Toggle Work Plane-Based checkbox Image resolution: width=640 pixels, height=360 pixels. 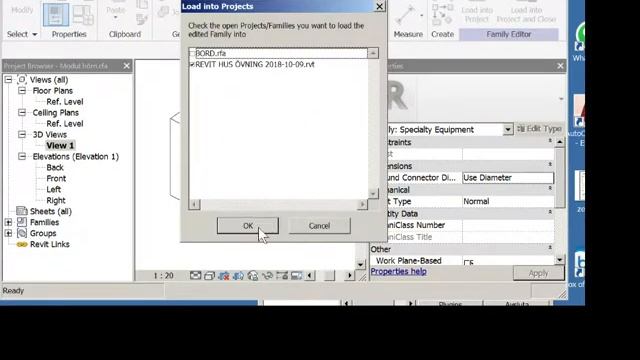coord(467,262)
